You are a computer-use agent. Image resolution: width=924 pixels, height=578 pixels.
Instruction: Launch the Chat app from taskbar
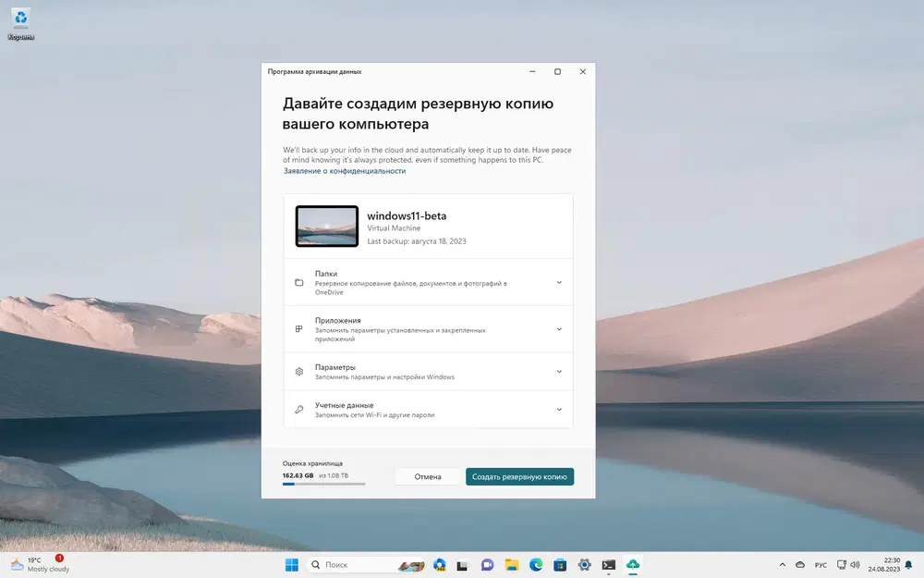(x=487, y=565)
